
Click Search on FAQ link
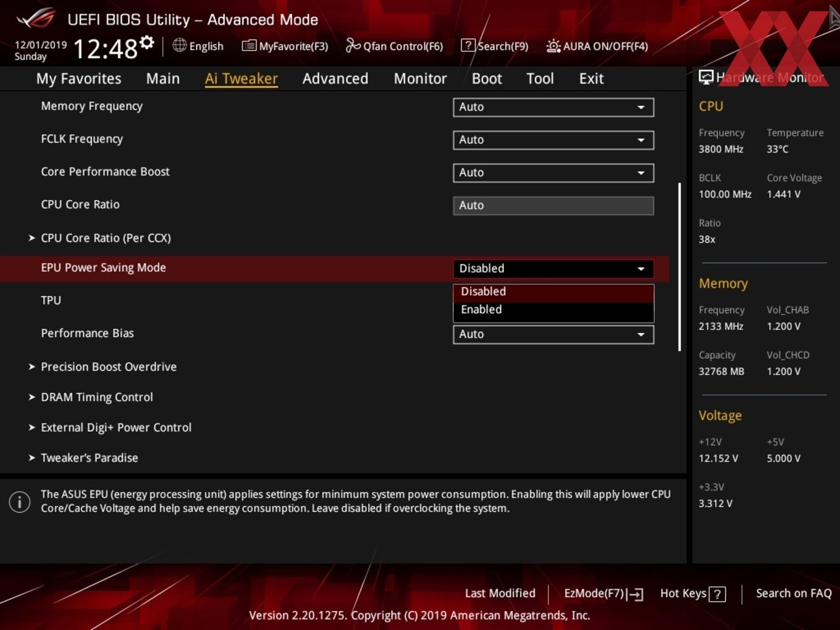(x=794, y=594)
